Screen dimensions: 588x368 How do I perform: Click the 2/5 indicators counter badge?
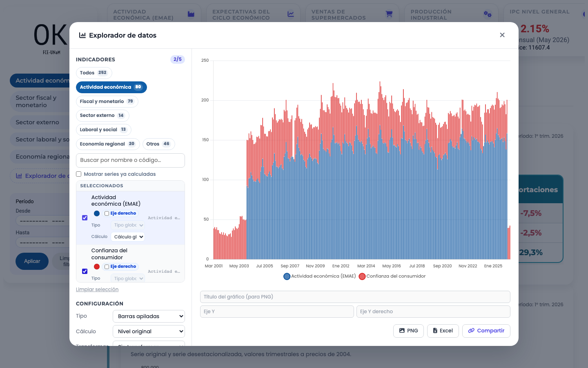[x=178, y=59]
